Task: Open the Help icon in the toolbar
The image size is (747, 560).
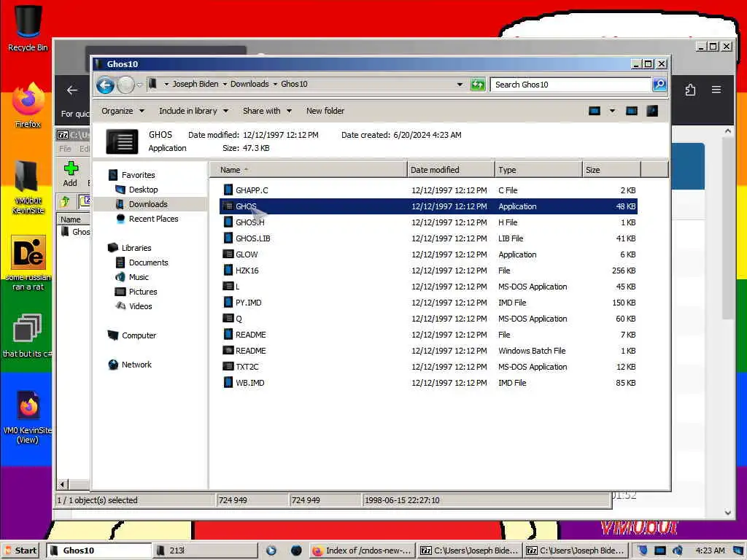Action: (652, 111)
